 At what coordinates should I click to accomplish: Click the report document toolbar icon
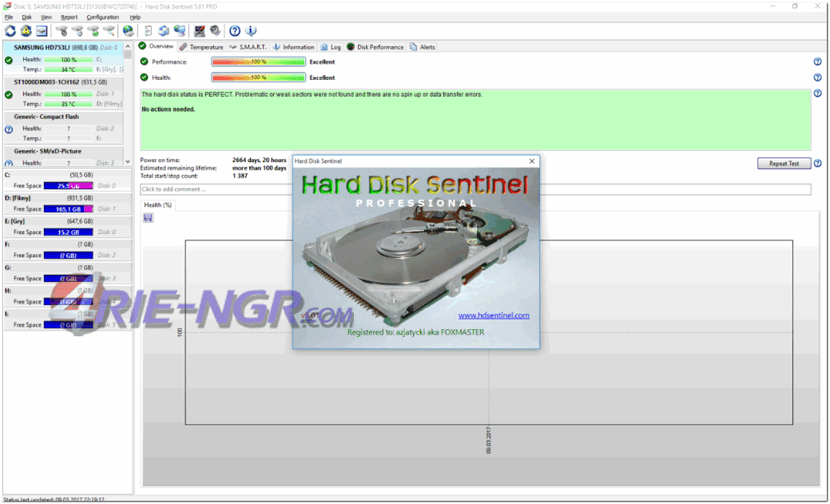(x=149, y=30)
